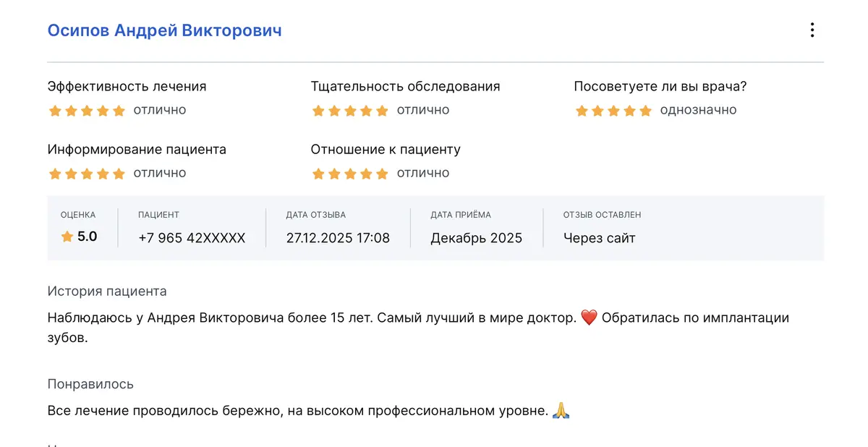Viewport: 868px width, 447px height.
Task: Click the Эффективность лечения label
Action: point(127,87)
